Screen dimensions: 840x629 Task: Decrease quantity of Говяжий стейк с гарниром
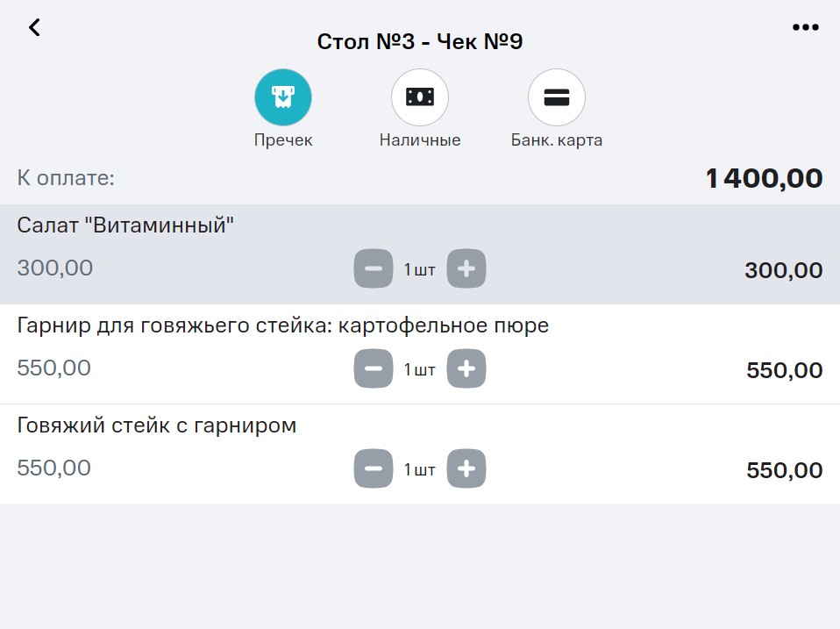[x=374, y=468]
